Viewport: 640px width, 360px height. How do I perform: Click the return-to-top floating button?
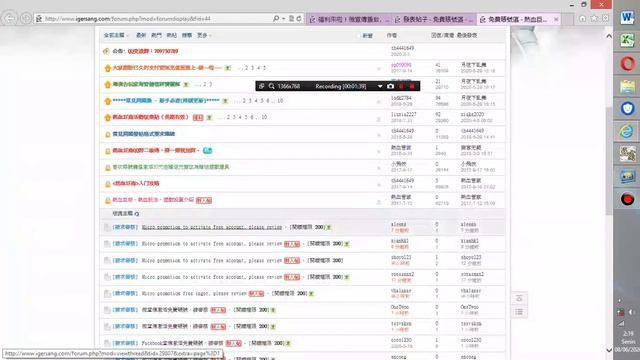point(519,298)
